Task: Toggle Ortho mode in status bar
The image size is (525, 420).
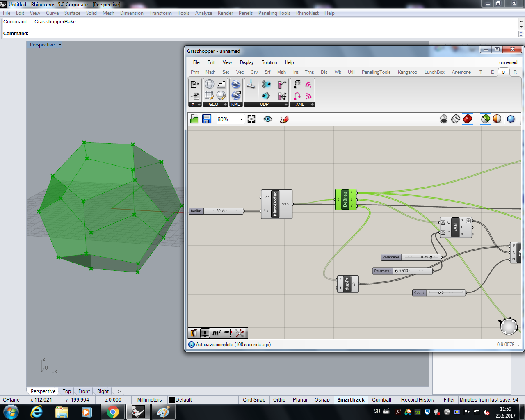Action: pyautogui.click(x=279, y=400)
